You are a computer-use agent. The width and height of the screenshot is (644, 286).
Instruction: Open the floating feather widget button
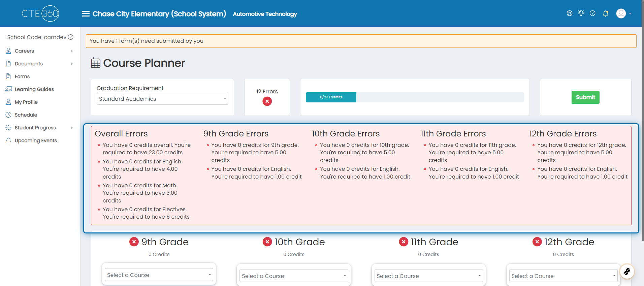(627, 271)
